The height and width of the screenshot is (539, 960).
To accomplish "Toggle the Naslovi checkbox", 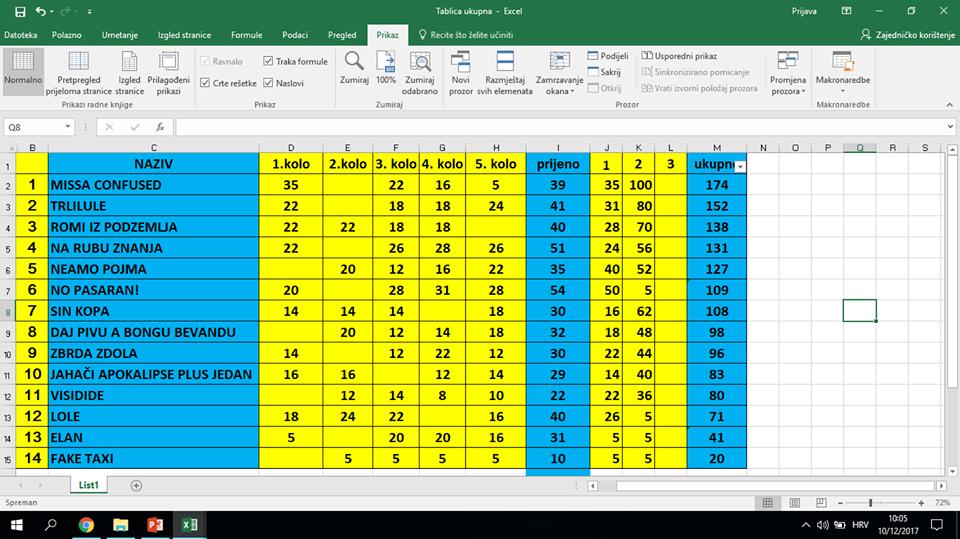I will pyautogui.click(x=268, y=83).
